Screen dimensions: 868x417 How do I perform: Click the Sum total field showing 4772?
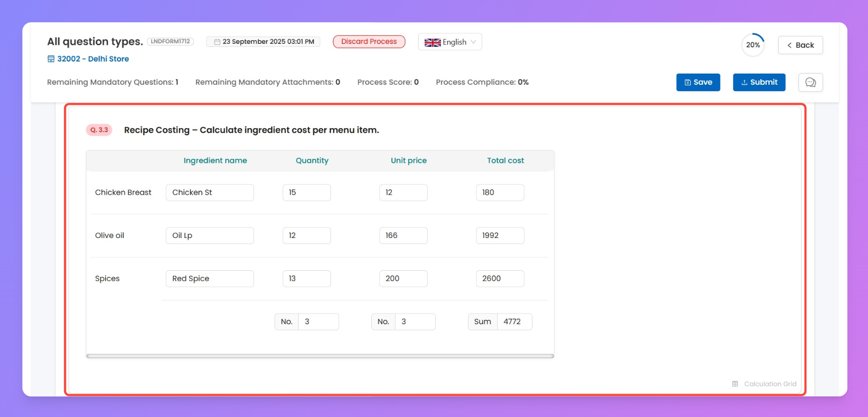coord(514,322)
